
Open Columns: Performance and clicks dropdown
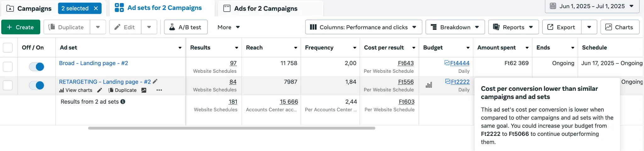363,27
